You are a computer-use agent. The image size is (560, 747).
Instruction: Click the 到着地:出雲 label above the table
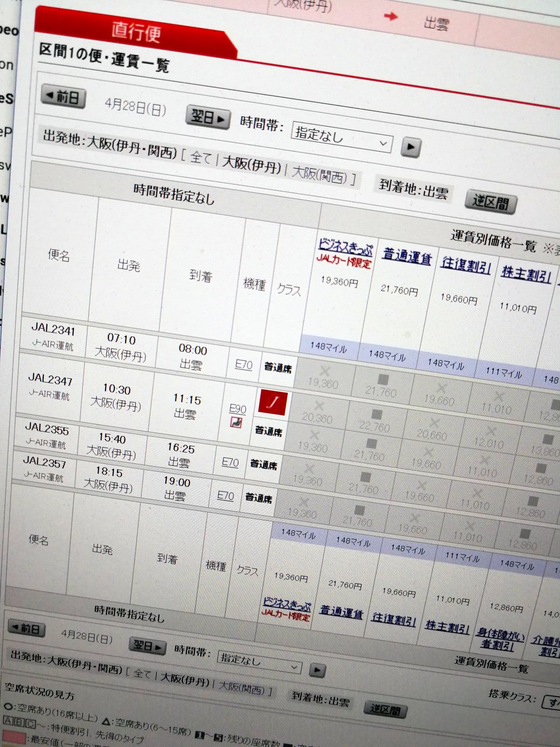pos(413,190)
